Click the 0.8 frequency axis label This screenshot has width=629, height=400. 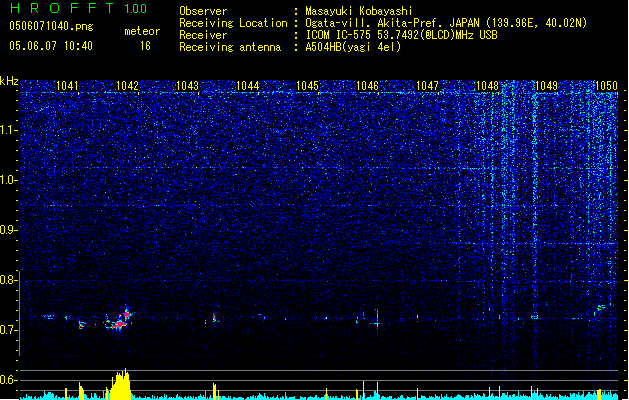click(x=8, y=280)
